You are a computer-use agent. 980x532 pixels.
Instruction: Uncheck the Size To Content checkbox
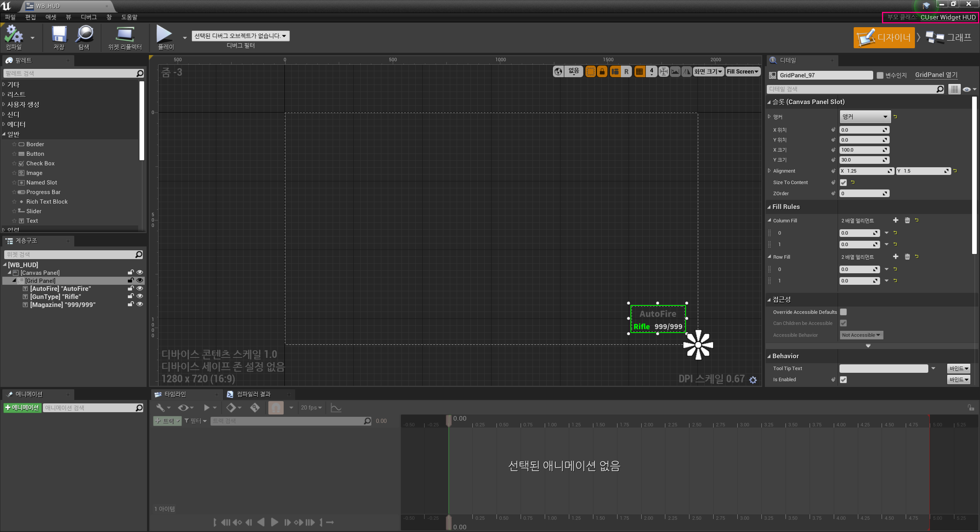coord(843,183)
